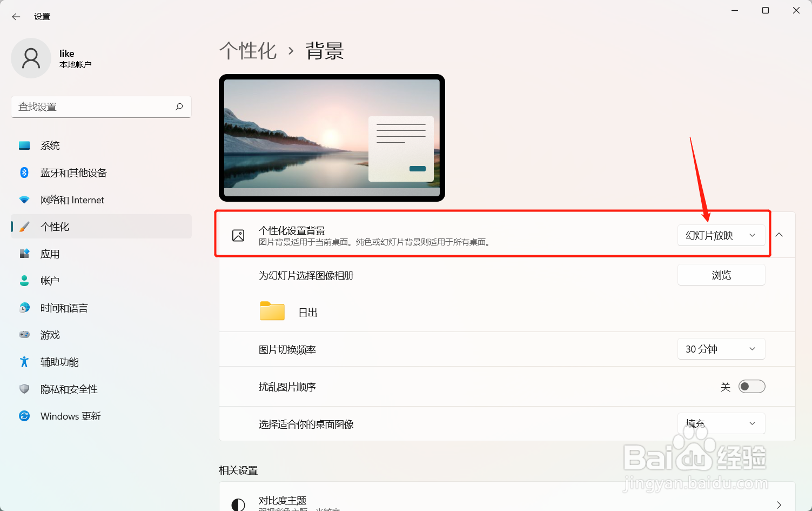This screenshot has height=511, width=812.
Task: Click the 日出 folder icon
Action: coord(272,311)
